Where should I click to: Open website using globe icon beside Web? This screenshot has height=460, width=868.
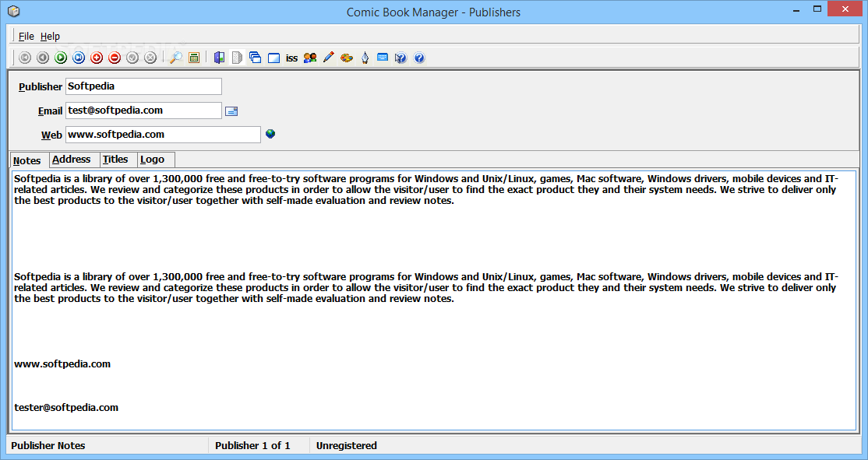(270, 134)
